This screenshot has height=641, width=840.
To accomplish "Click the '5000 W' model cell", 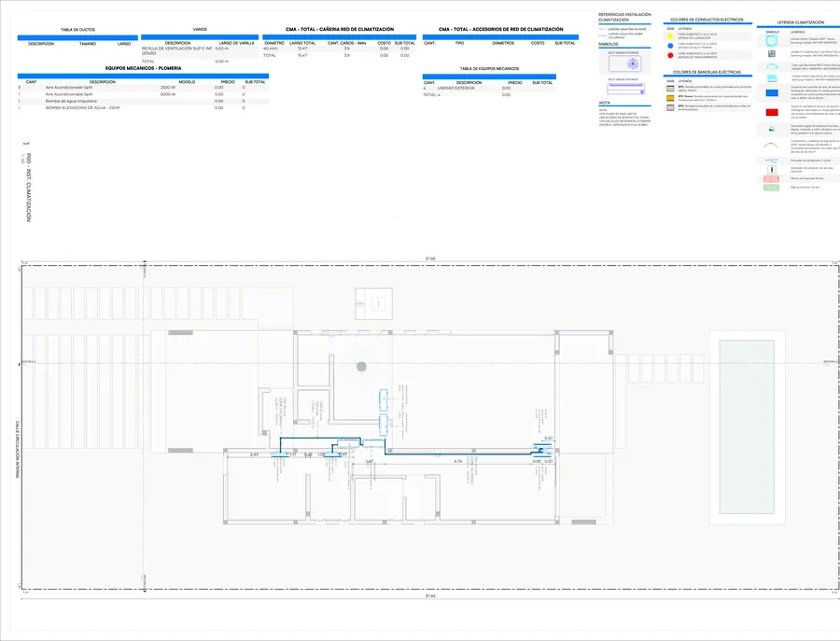I will pos(168,94).
